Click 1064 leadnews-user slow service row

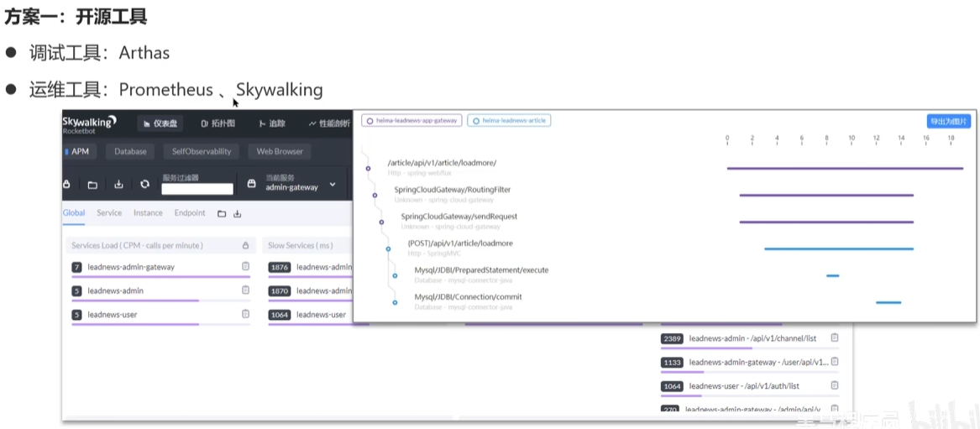(x=311, y=316)
